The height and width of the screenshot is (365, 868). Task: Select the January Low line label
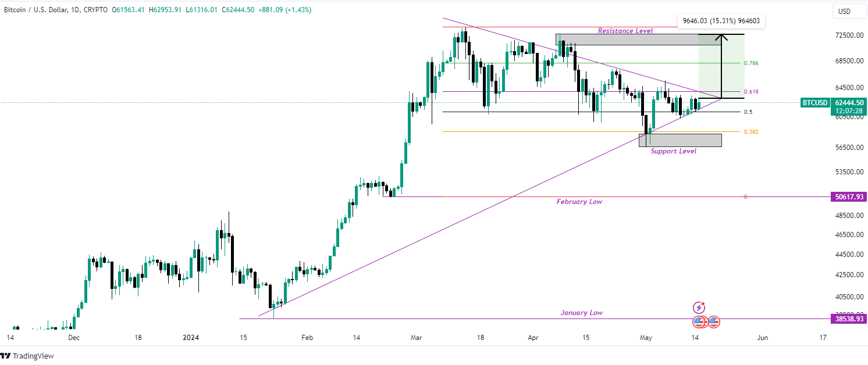(582, 313)
